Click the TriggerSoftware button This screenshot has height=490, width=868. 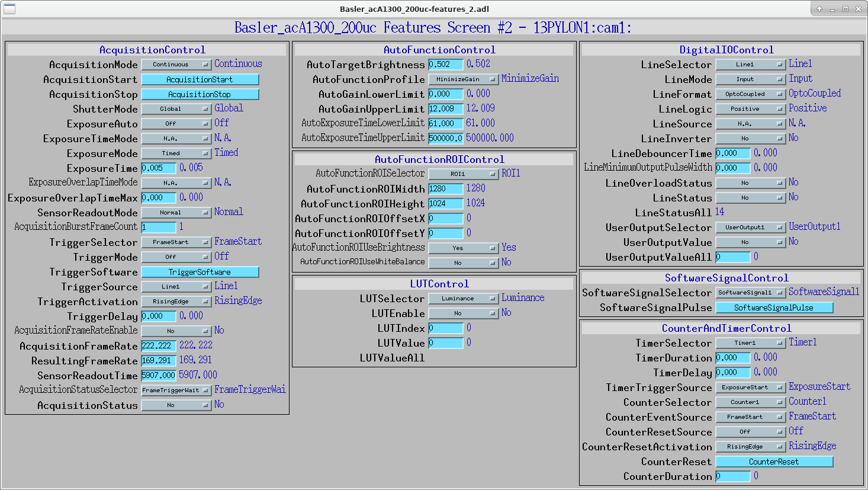pyautogui.click(x=200, y=272)
